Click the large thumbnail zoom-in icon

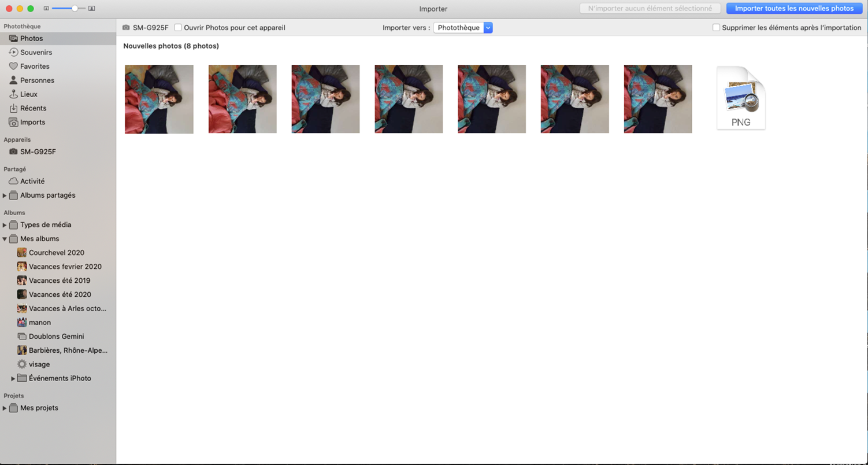92,9
